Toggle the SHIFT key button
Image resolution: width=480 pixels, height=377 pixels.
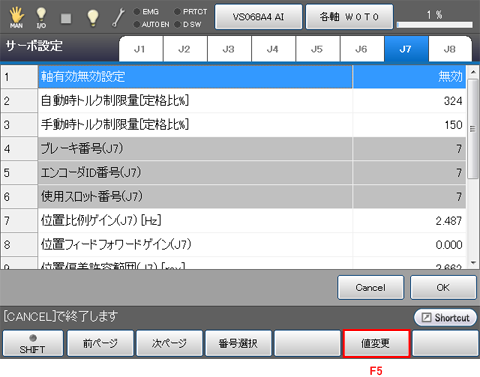tap(32, 343)
